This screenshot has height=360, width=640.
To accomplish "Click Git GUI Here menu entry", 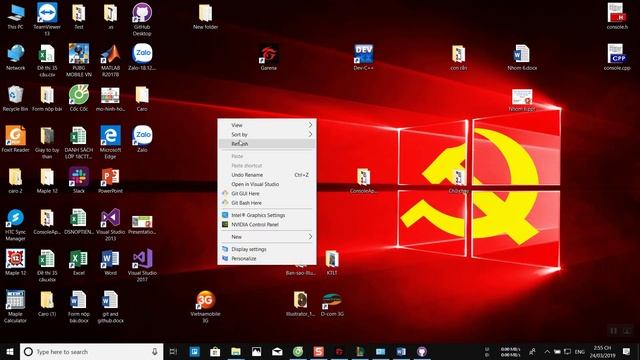I will click(x=267, y=193).
